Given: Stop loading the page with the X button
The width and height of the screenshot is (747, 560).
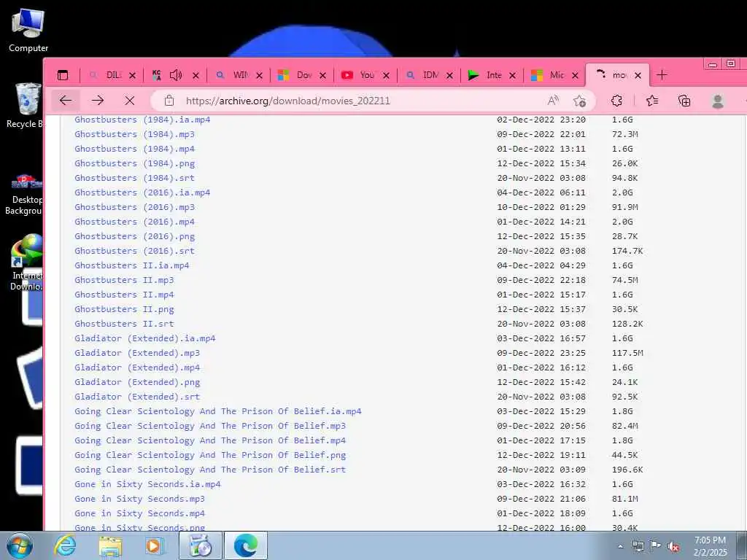Looking at the screenshot, I should point(130,101).
